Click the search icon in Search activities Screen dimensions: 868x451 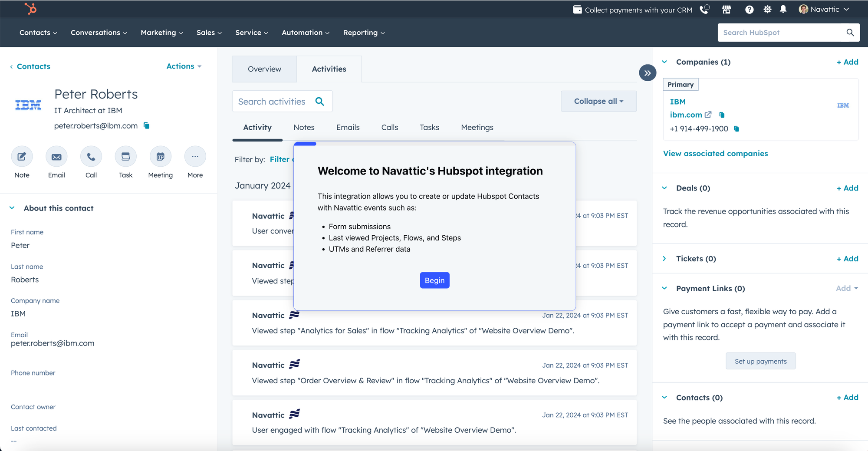[320, 102]
